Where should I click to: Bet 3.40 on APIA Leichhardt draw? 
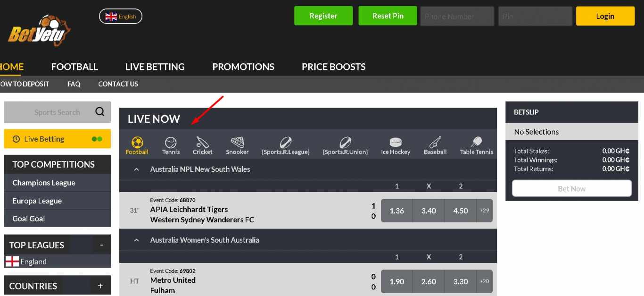point(429,211)
